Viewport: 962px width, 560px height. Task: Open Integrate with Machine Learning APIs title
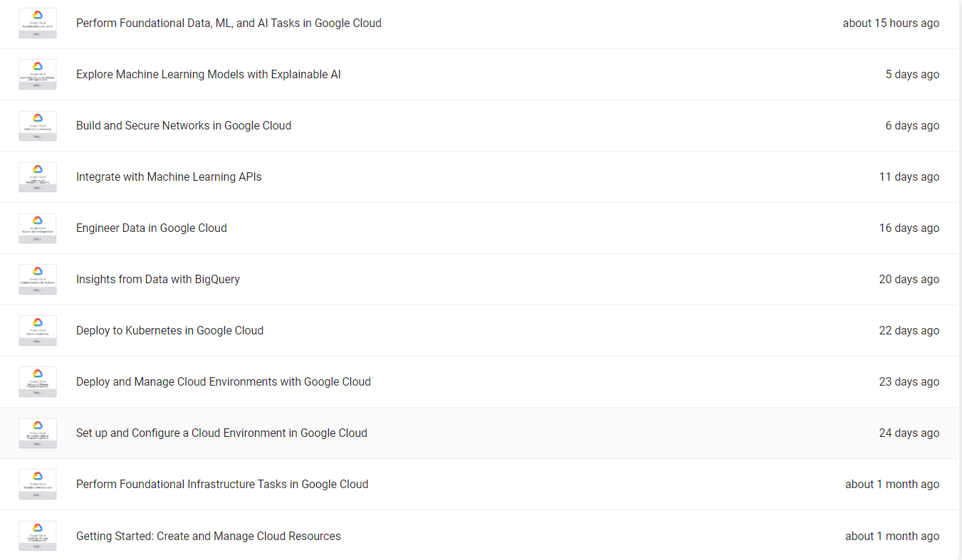(169, 177)
